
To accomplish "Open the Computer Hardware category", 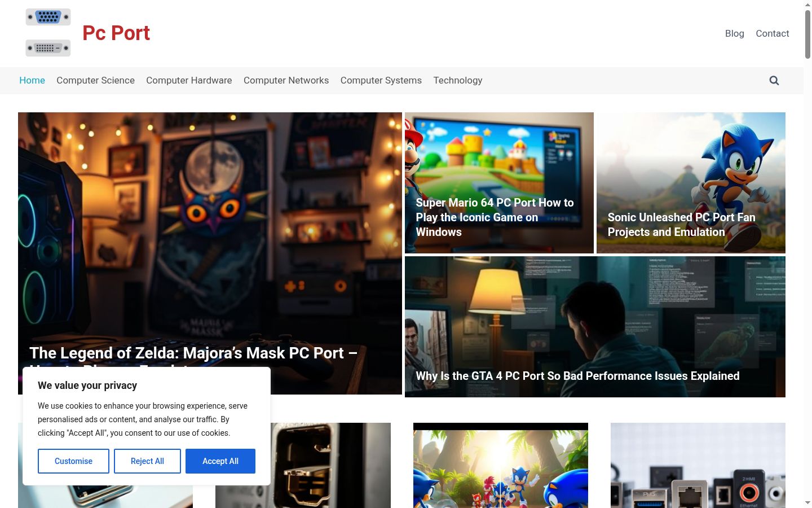I will pos(189,80).
